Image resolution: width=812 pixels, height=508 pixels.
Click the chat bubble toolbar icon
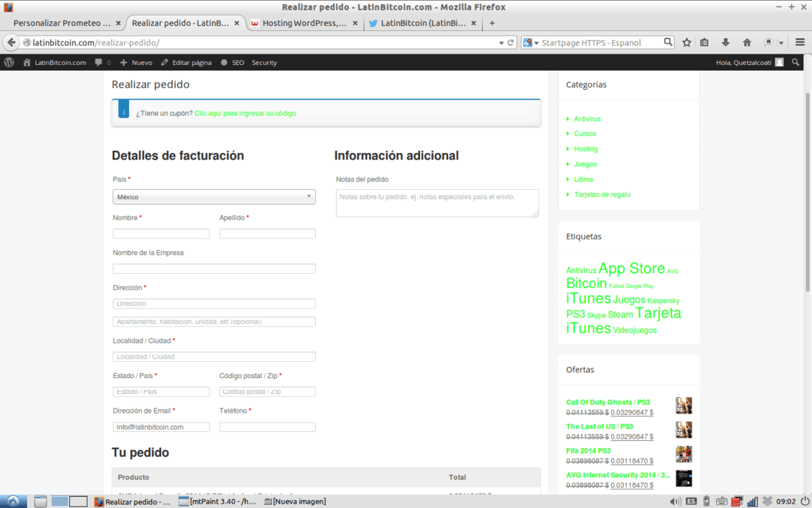click(768, 43)
